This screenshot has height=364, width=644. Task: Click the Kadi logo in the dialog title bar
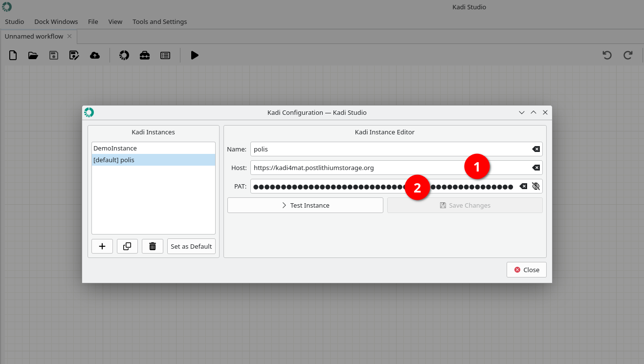[x=89, y=112]
